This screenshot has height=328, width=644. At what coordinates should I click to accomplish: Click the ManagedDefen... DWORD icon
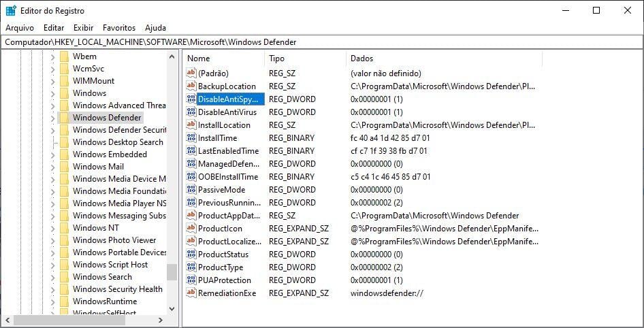tap(191, 163)
